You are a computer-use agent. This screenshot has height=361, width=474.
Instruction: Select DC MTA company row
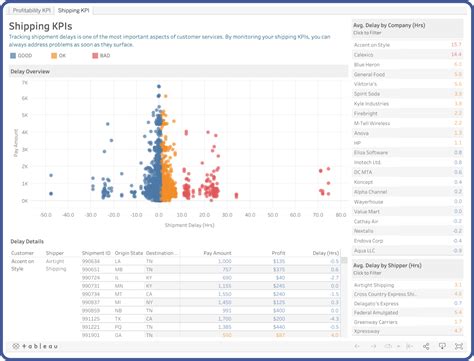tap(408, 172)
